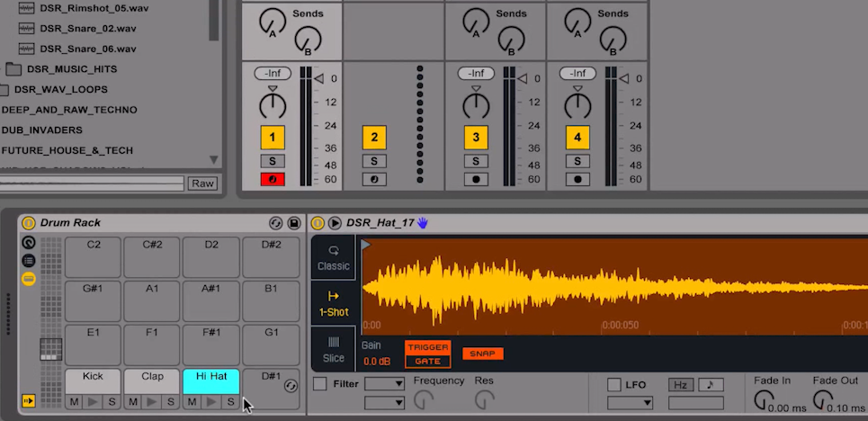Show the Drum Rack macro controls
868x421 pixels.
coord(29,243)
